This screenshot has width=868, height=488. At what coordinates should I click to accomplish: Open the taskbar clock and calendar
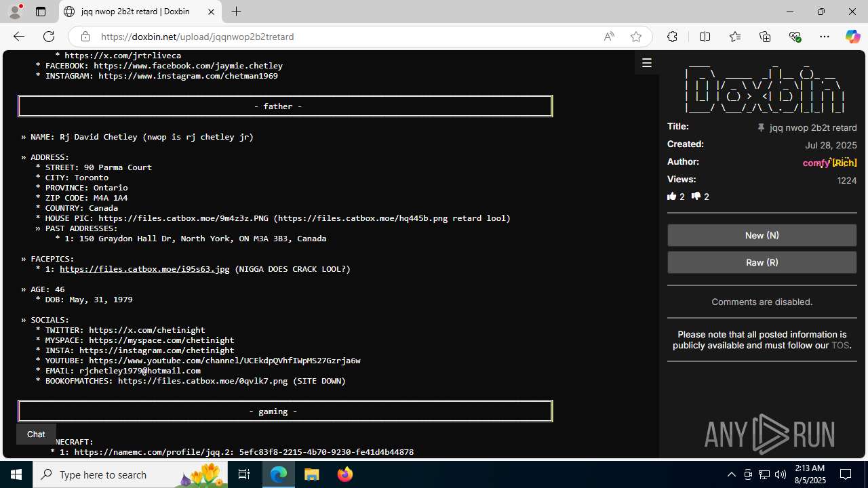click(x=810, y=474)
